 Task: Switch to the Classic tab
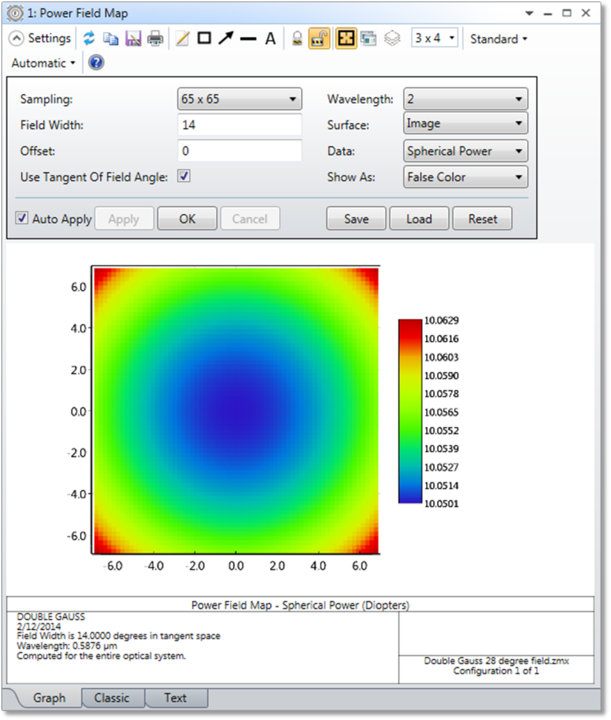click(112, 698)
